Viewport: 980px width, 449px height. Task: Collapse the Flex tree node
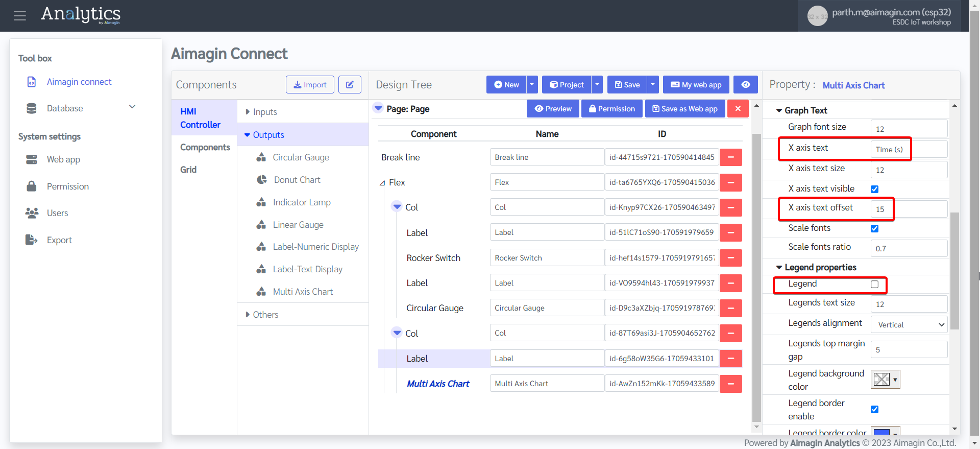tap(382, 183)
